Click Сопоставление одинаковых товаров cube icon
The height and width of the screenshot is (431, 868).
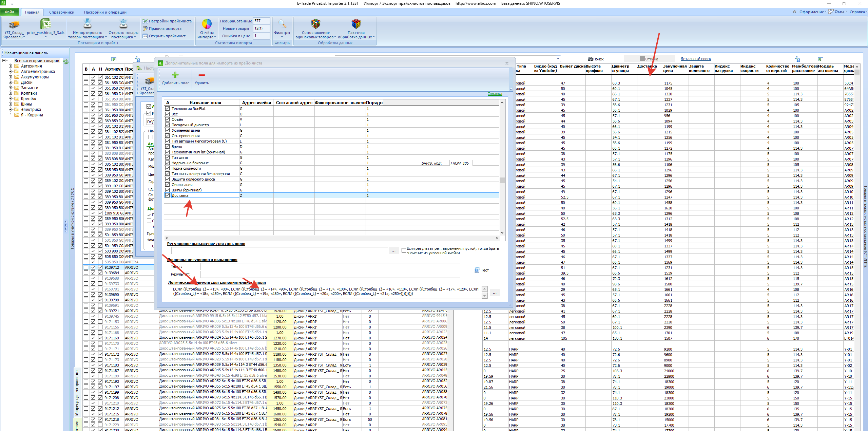click(x=316, y=24)
